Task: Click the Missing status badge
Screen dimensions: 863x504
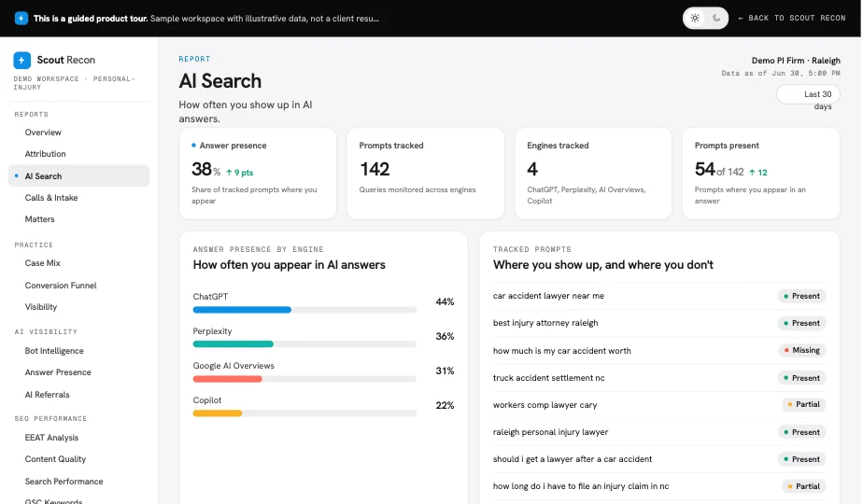Action: pos(802,351)
